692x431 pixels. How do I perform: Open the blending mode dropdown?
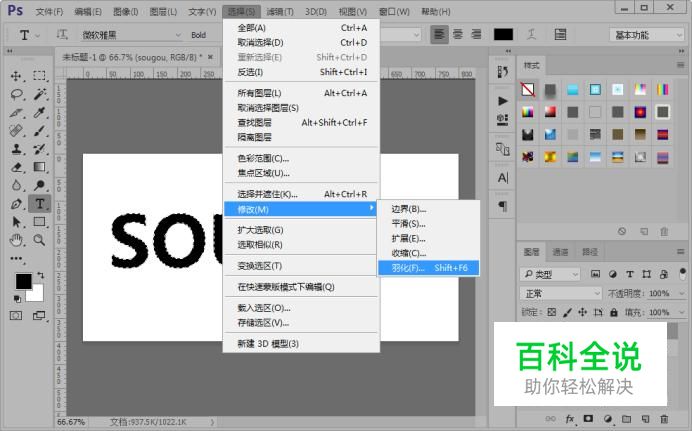tap(560, 293)
